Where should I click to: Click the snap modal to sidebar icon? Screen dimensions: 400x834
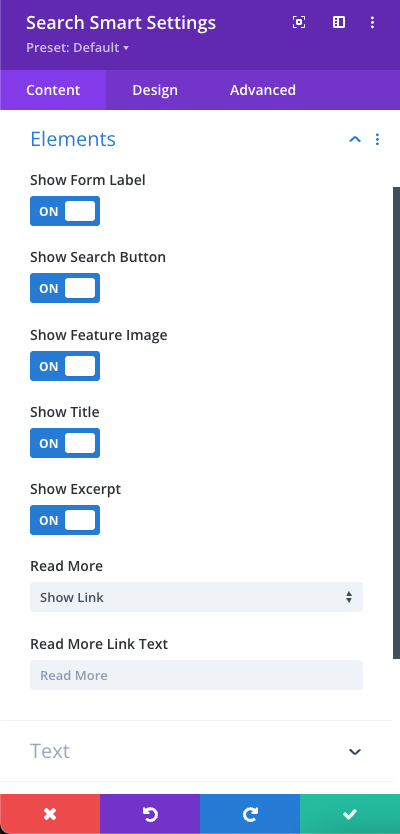339,22
